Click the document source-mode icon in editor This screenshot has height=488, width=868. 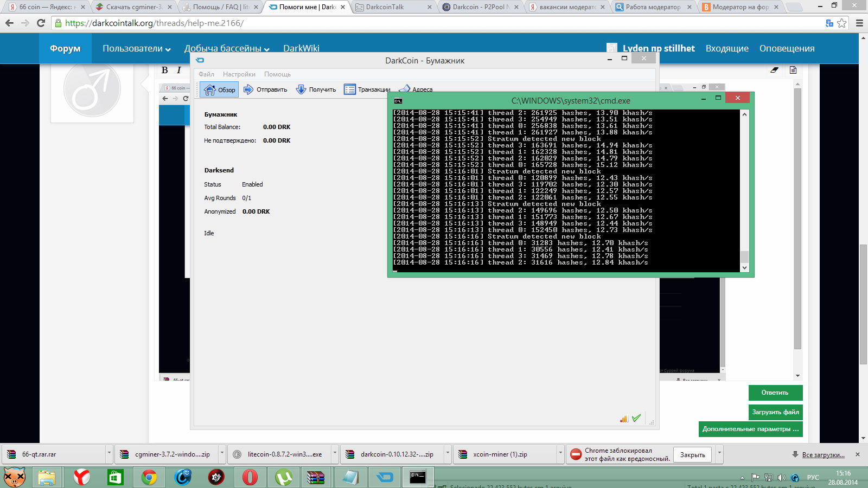coord(793,70)
